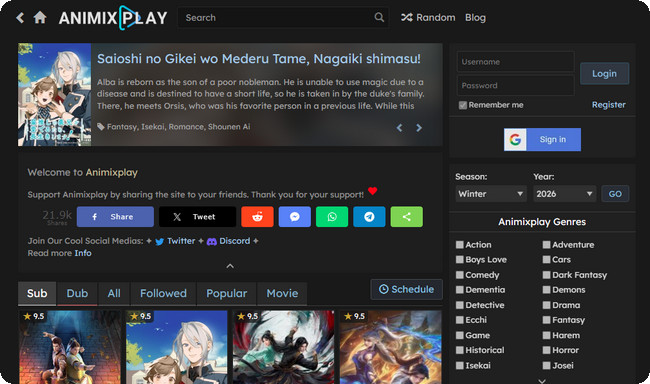
Task: Click the Register link
Action: (609, 105)
